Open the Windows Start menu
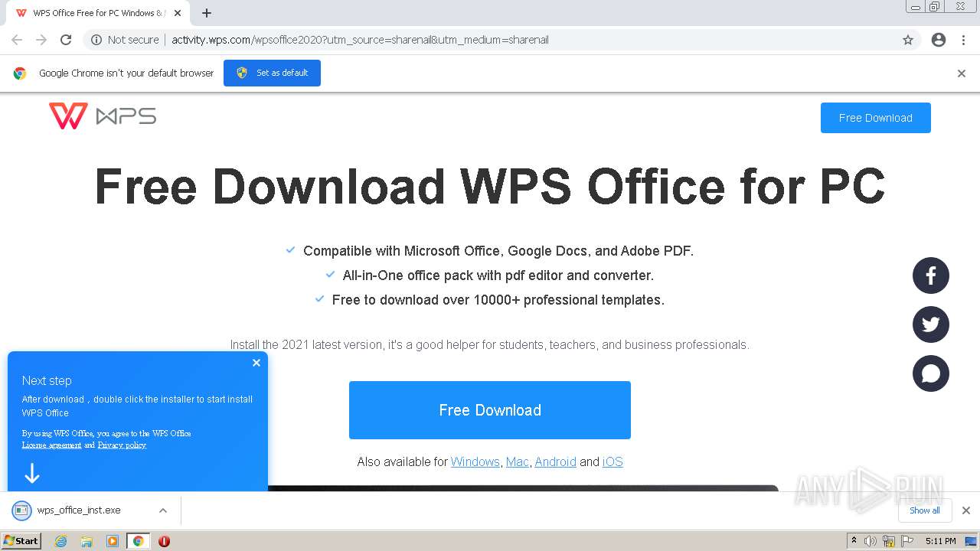 pos(21,540)
